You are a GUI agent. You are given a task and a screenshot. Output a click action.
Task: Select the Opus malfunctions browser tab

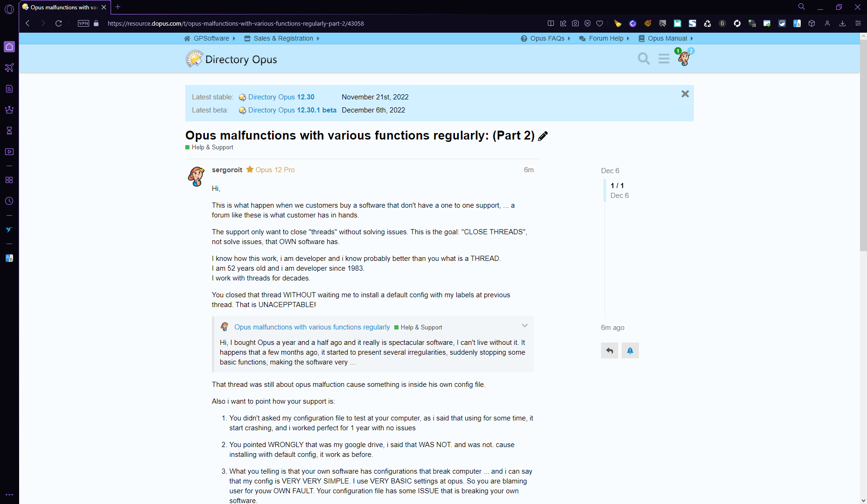[65, 7]
